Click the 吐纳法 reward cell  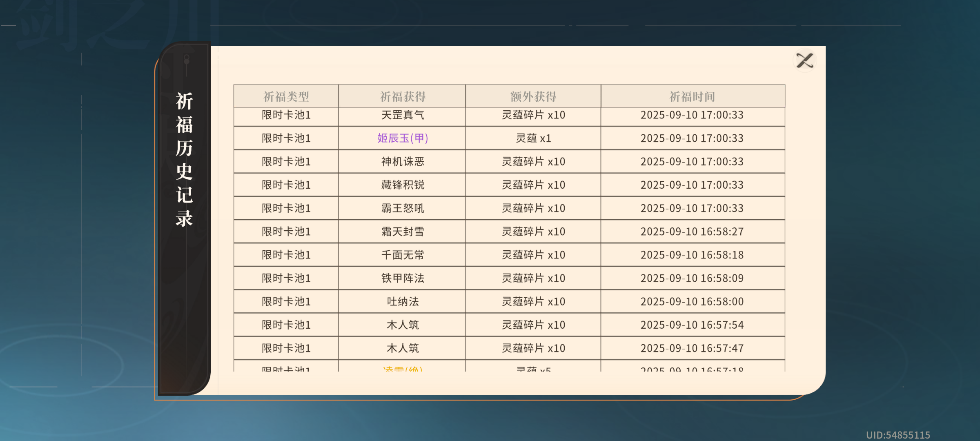[402, 301]
